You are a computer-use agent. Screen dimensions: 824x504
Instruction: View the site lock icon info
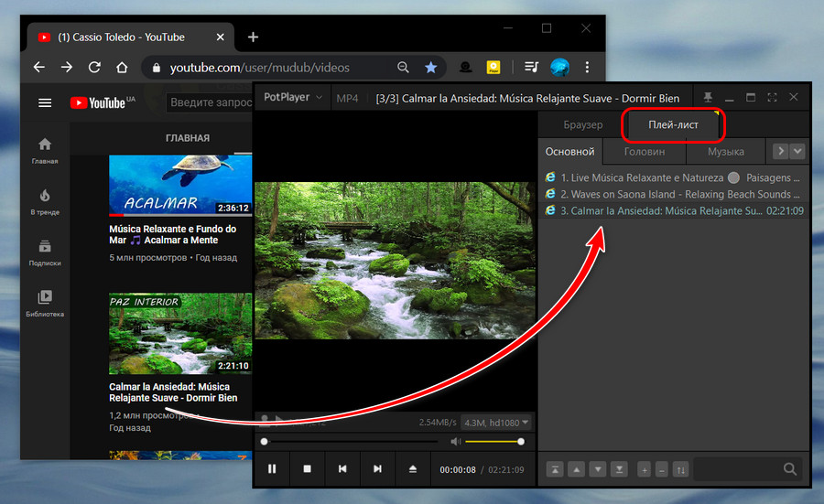click(156, 68)
